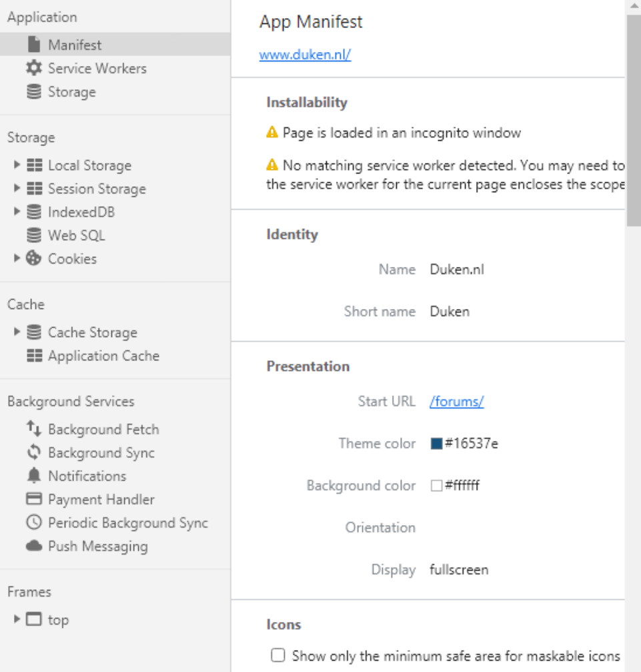
Task: Click the manifest pane vertical scrollbar thumb
Action: (x=634, y=120)
